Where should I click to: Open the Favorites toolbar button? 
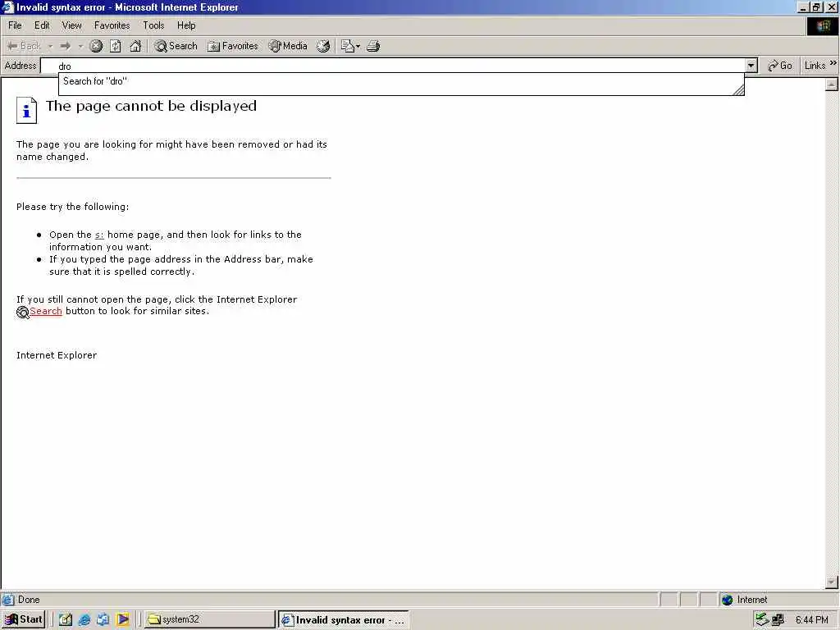click(232, 46)
